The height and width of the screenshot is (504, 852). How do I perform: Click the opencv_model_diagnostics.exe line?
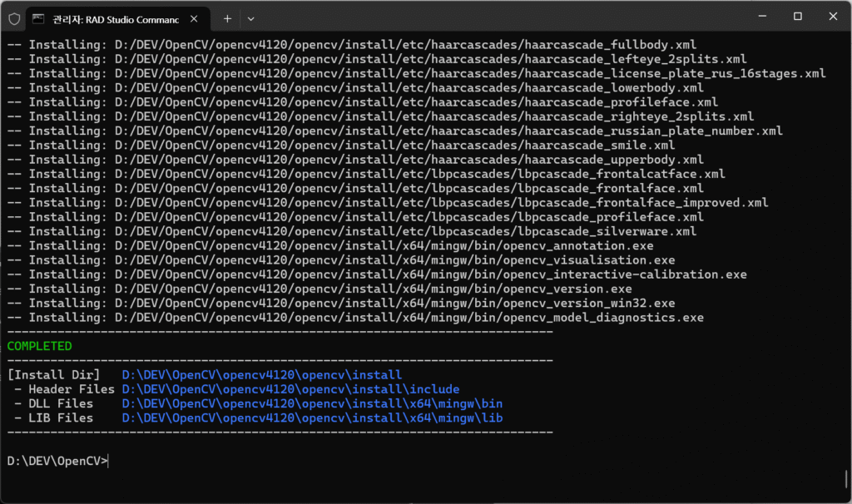pyautogui.click(x=355, y=318)
